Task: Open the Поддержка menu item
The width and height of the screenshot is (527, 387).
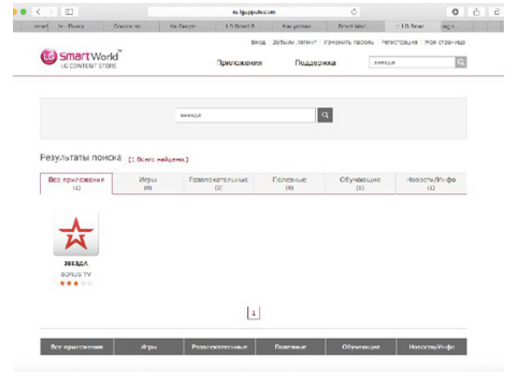Action: click(x=315, y=63)
